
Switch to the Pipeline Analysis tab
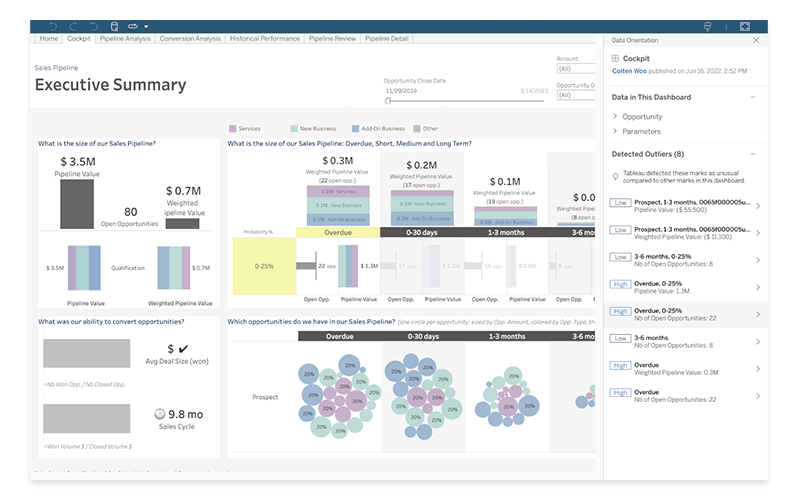point(125,39)
